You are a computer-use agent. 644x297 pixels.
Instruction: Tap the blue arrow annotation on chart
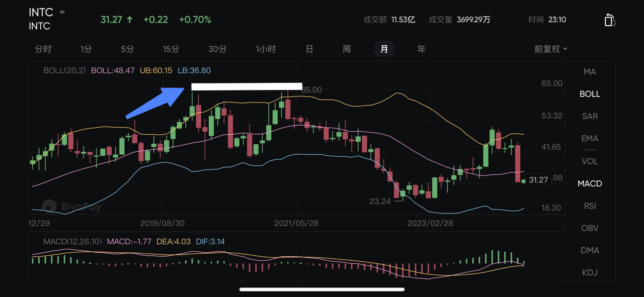(x=155, y=103)
